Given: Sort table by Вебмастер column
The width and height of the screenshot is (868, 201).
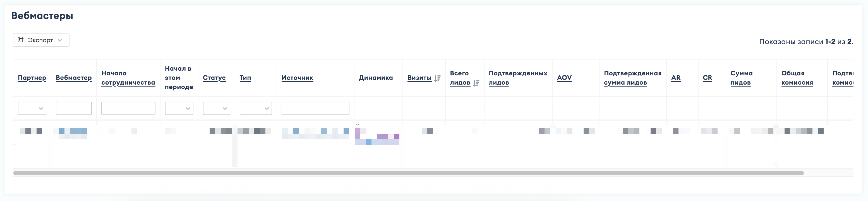Looking at the screenshot, I should pyautogui.click(x=74, y=78).
